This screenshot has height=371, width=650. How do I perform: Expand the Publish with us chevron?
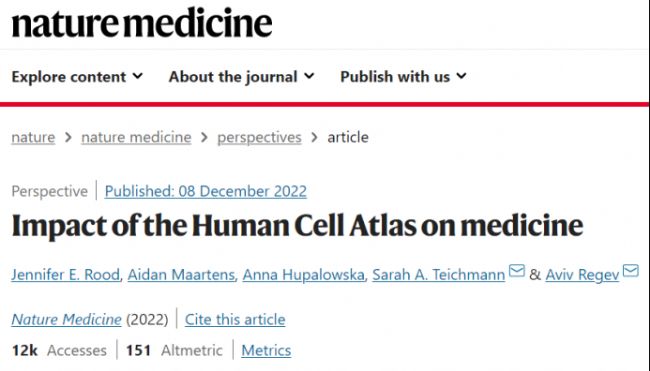(x=461, y=76)
